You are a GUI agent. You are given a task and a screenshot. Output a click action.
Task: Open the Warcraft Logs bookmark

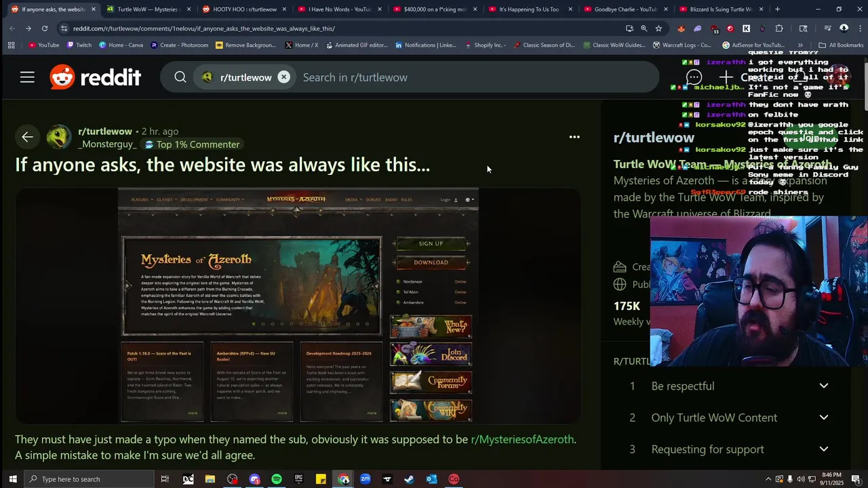[682, 45]
